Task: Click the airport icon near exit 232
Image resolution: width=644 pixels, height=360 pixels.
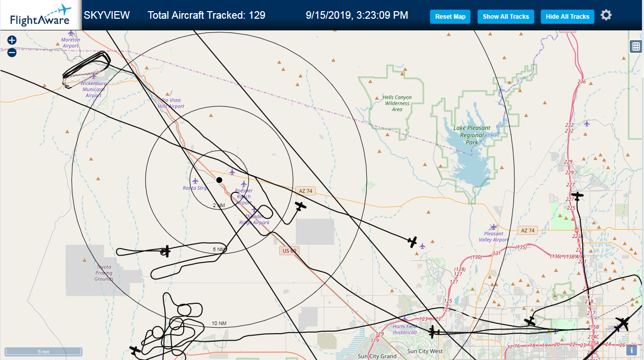Action: pyautogui.click(x=587, y=123)
